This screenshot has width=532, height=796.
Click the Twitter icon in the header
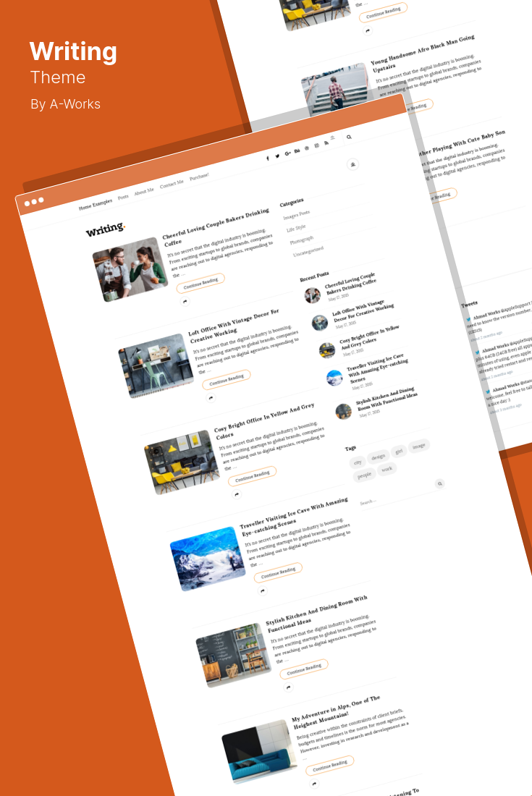(277, 156)
